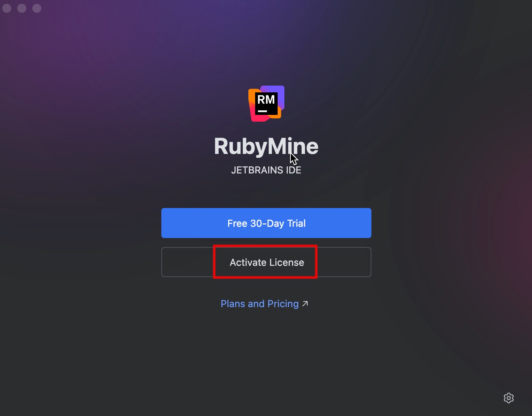Click the black RM square in logo

pos(266,104)
